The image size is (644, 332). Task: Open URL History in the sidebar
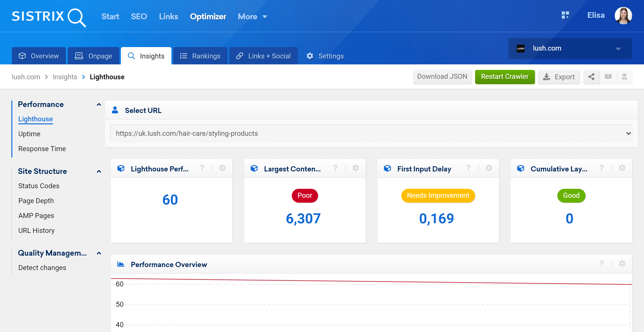pyautogui.click(x=36, y=231)
